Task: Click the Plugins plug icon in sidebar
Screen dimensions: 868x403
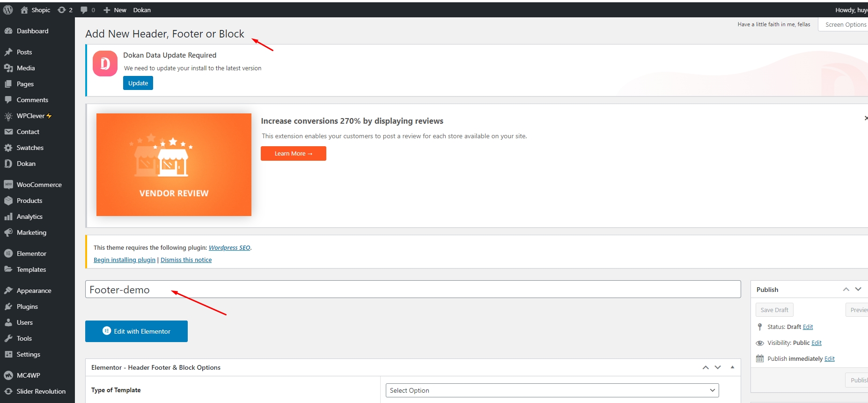Action: tap(8, 306)
